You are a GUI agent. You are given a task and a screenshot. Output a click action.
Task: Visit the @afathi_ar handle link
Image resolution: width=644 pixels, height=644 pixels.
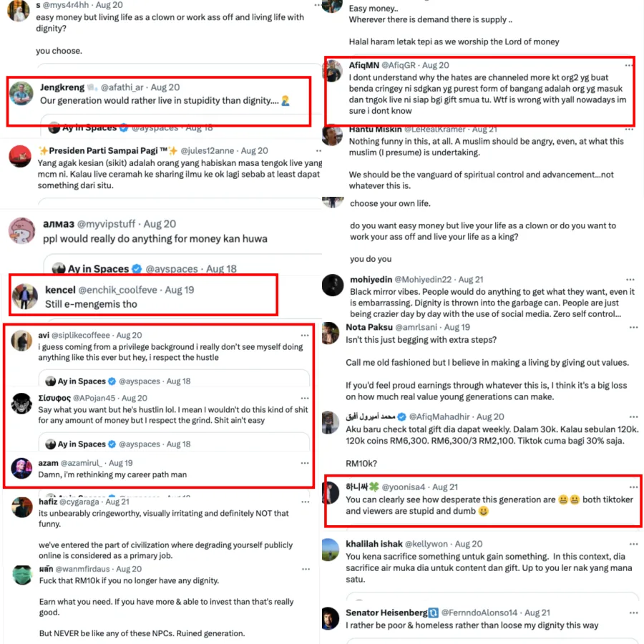(122, 87)
